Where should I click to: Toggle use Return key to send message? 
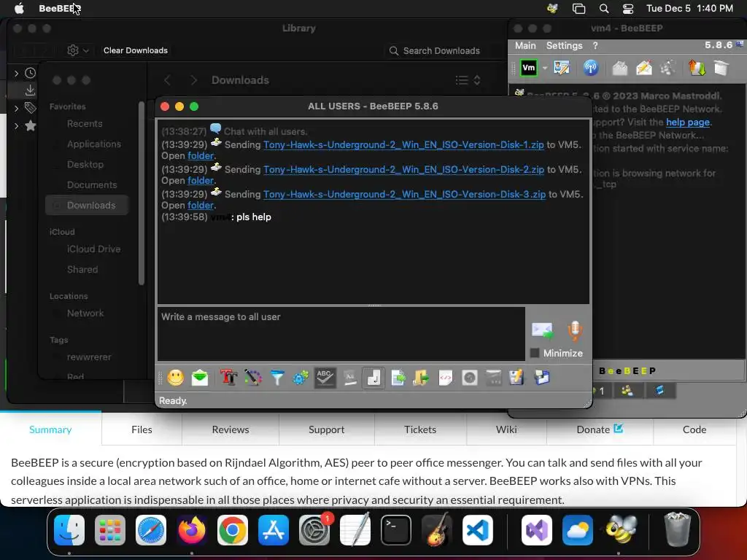(x=373, y=378)
